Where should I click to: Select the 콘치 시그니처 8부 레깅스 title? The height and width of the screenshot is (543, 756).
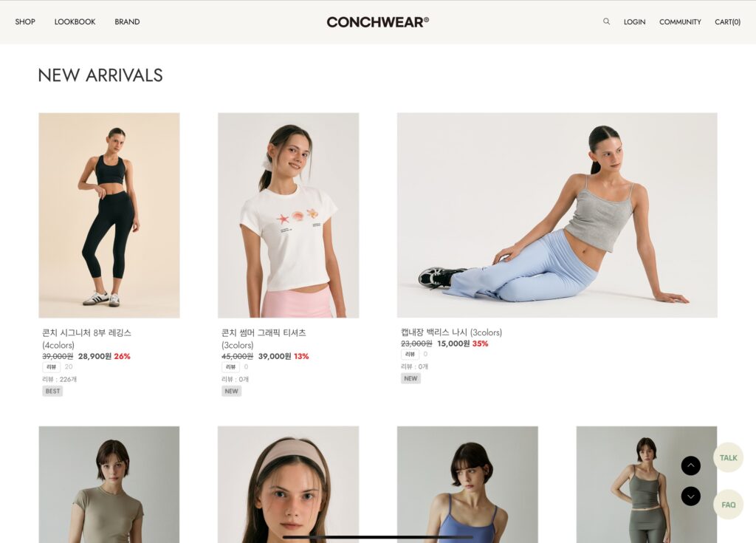[87, 332]
